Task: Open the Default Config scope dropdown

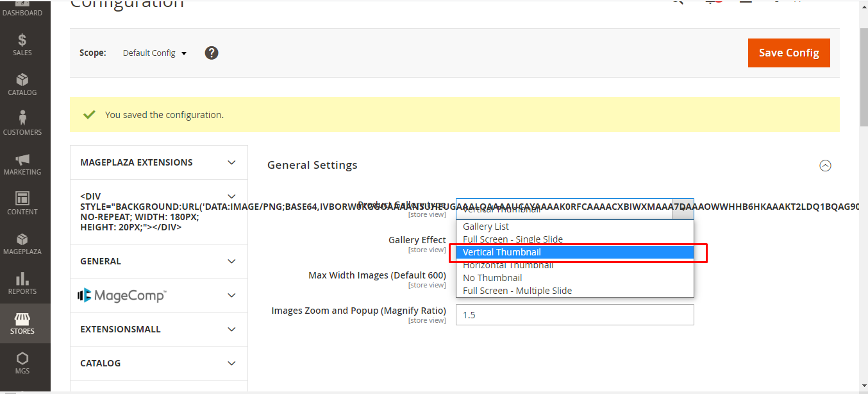Action: [154, 53]
